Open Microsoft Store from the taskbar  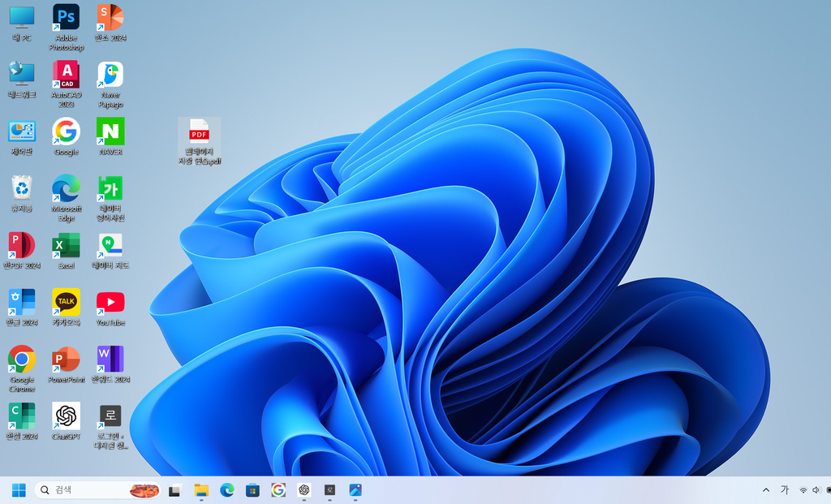pos(252,490)
